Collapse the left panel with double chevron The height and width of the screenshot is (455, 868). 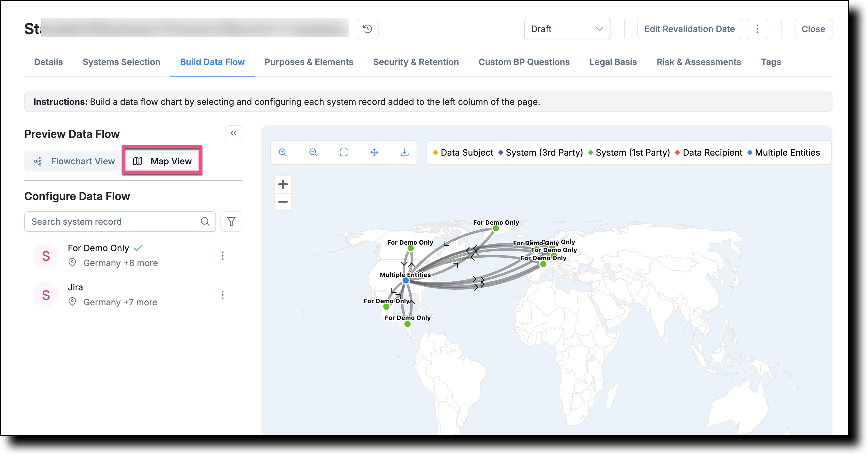(x=234, y=134)
